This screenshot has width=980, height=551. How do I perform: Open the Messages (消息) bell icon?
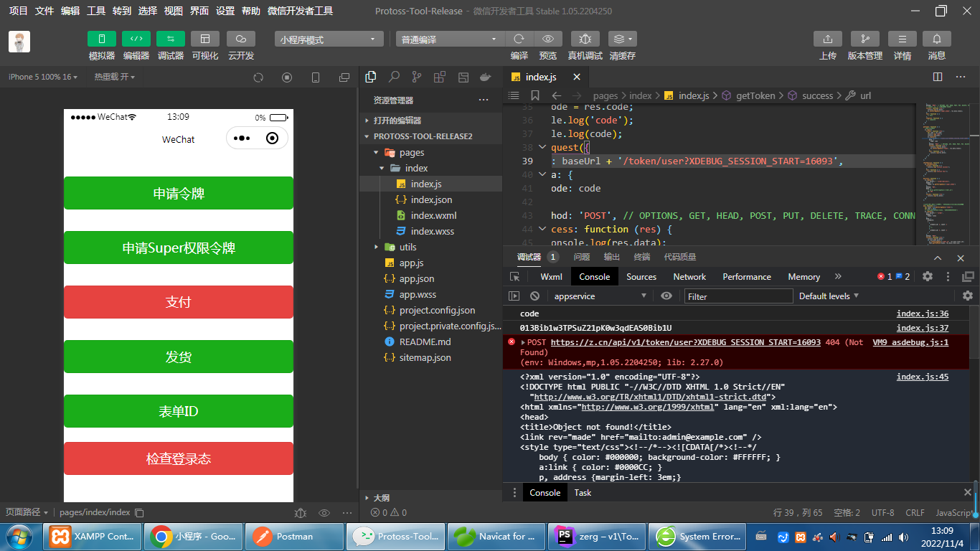click(x=937, y=39)
